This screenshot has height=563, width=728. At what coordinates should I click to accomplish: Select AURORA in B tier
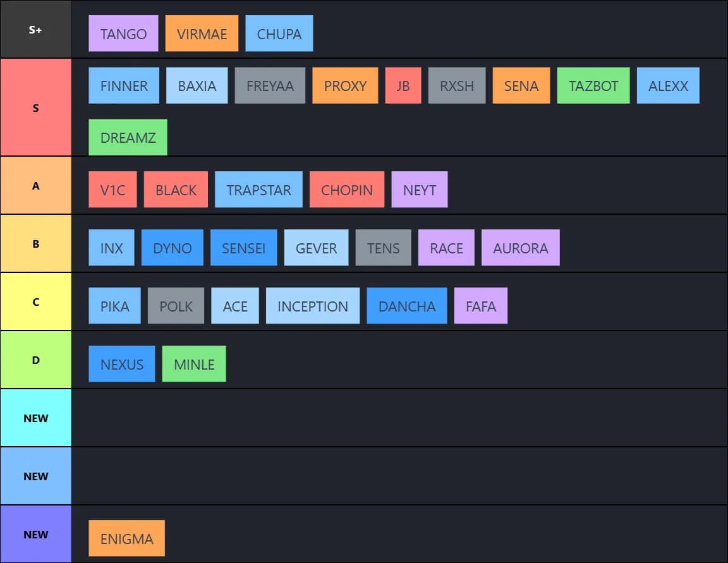[x=521, y=248]
